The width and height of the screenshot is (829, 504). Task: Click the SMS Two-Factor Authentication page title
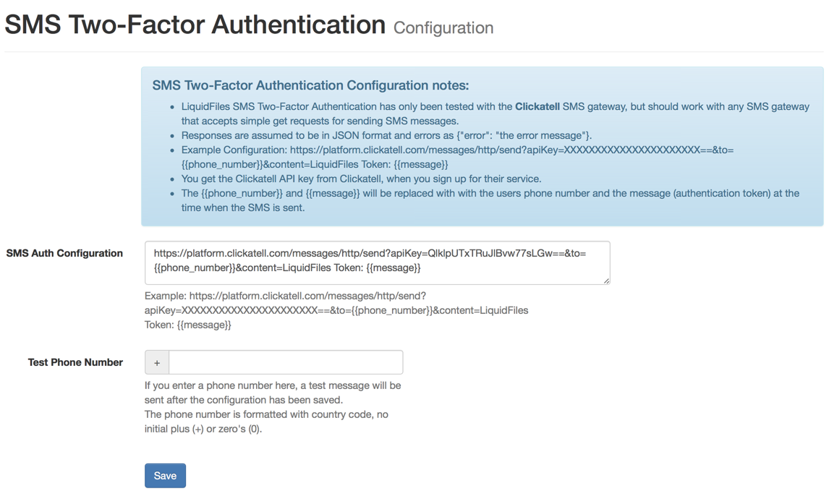[195, 25]
